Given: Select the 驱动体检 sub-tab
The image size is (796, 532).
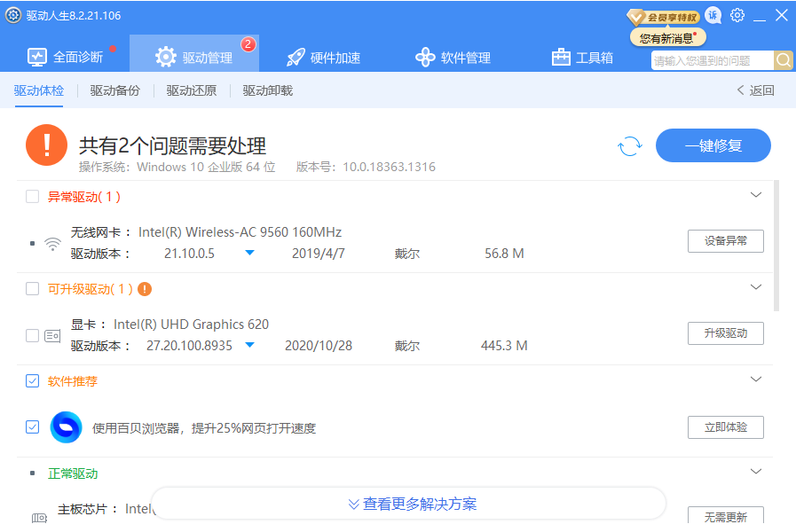Looking at the screenshot, I should click(x=39, y=90).
